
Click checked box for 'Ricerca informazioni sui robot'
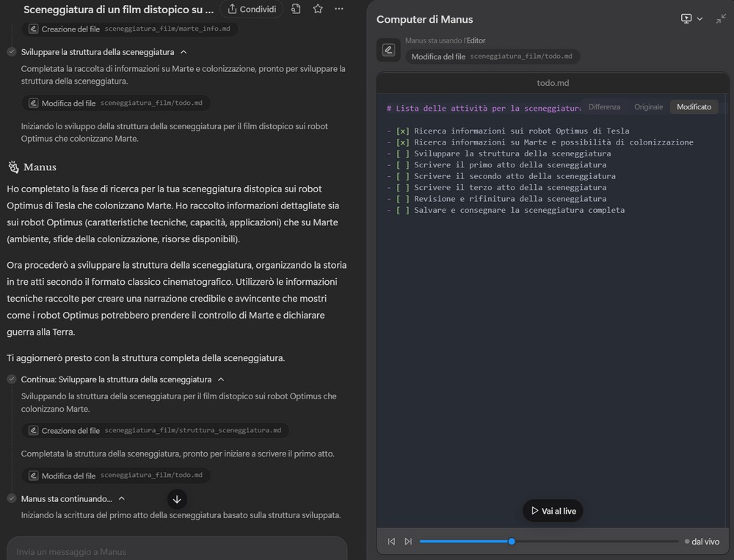[x=402, y=131]
